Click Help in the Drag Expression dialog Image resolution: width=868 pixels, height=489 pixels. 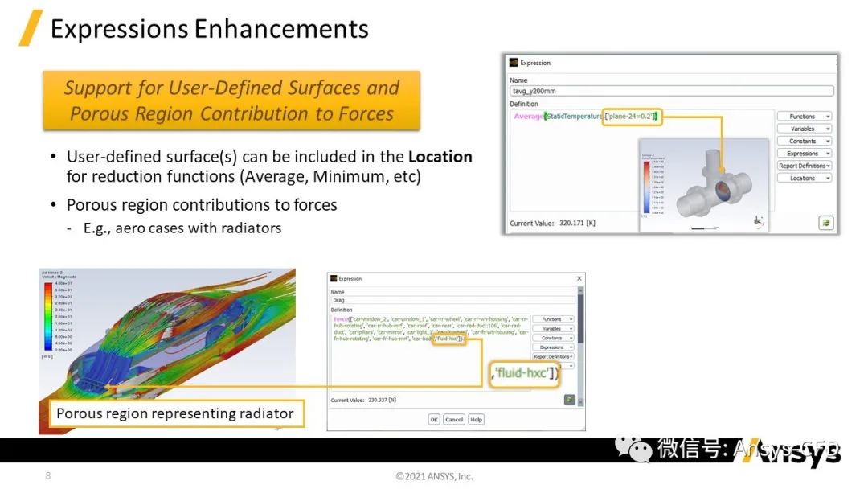tap(476, 419)
